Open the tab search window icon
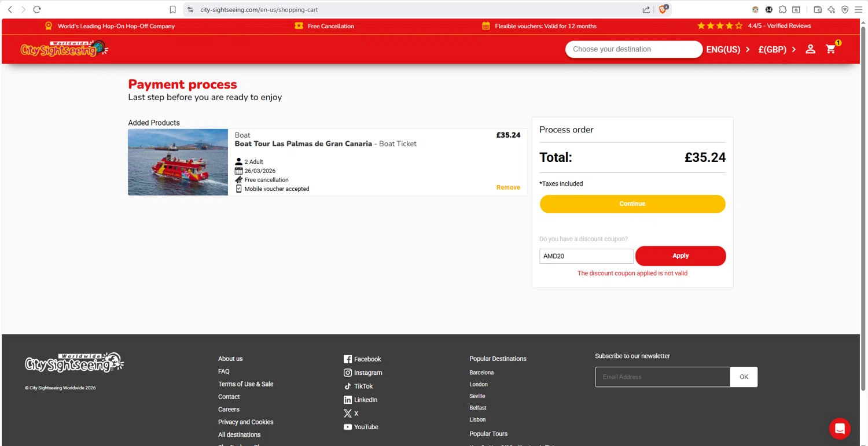This screenshot has width=868, height=446. (796, 9)
